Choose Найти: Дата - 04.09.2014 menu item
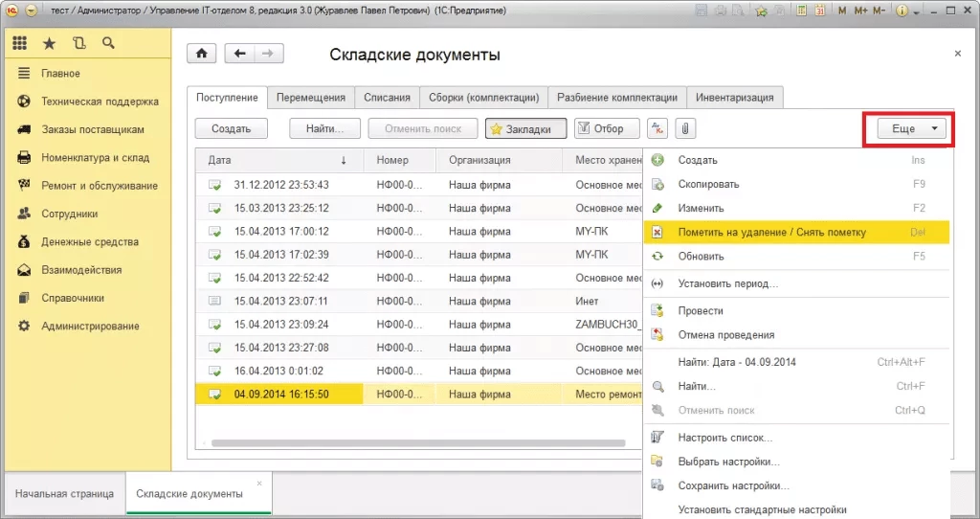Image resolution: width=980 pixels, height=519 pixels. 797,362
